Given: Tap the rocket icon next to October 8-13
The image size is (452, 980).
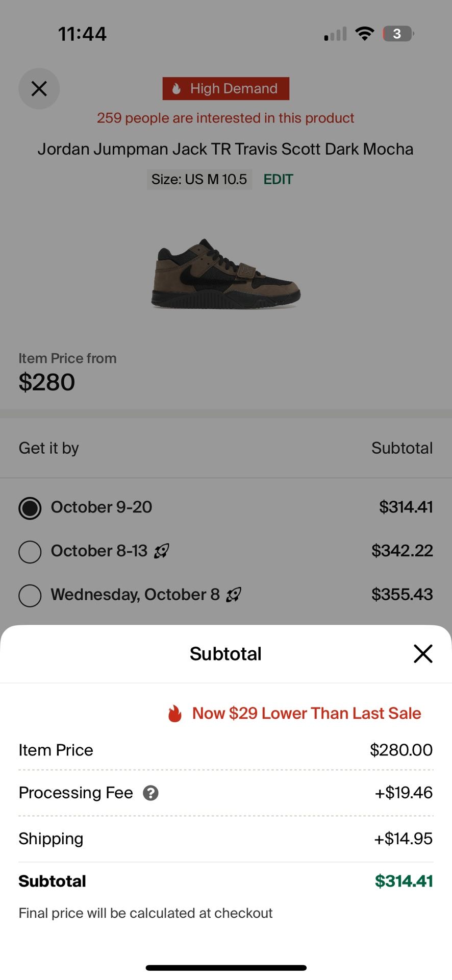Looking at the screenshot, I should [x=162, y=551].
